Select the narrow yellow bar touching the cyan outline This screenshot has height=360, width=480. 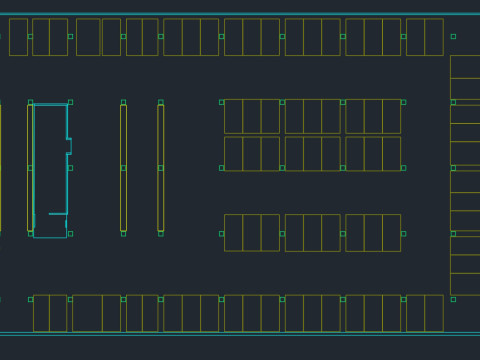pos(30,168)
